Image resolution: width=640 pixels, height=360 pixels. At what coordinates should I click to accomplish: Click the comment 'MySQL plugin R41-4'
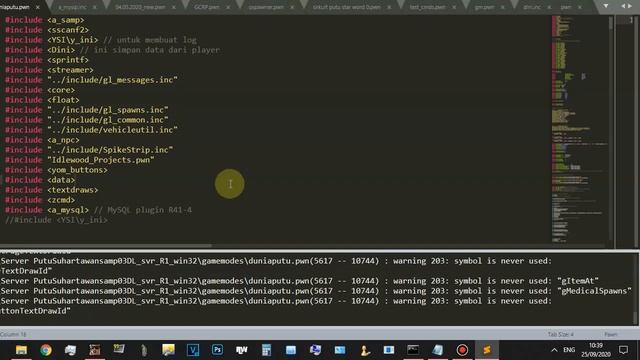click(150, 210)
